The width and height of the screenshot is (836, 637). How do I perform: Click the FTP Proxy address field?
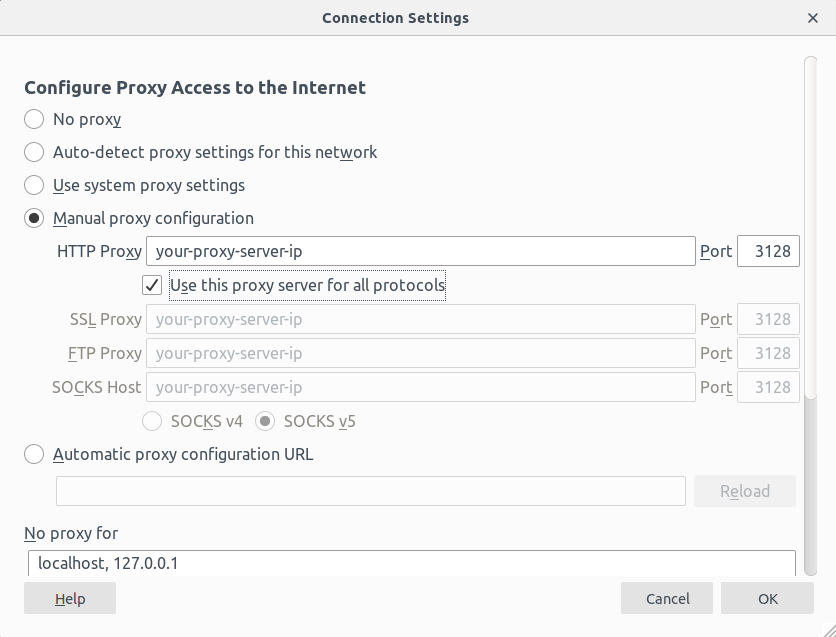420,354
